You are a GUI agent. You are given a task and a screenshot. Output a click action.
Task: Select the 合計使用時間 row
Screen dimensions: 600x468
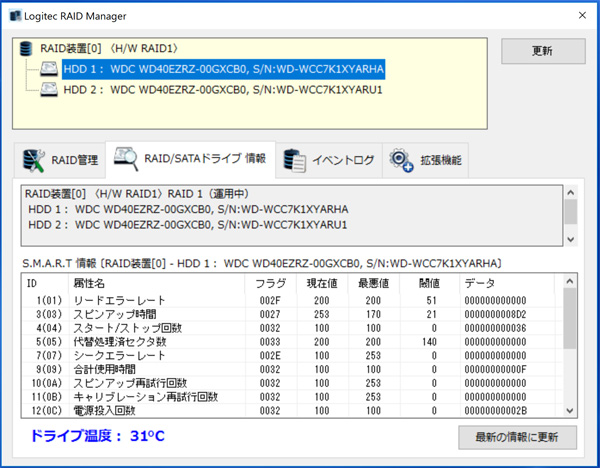point(292,369)
